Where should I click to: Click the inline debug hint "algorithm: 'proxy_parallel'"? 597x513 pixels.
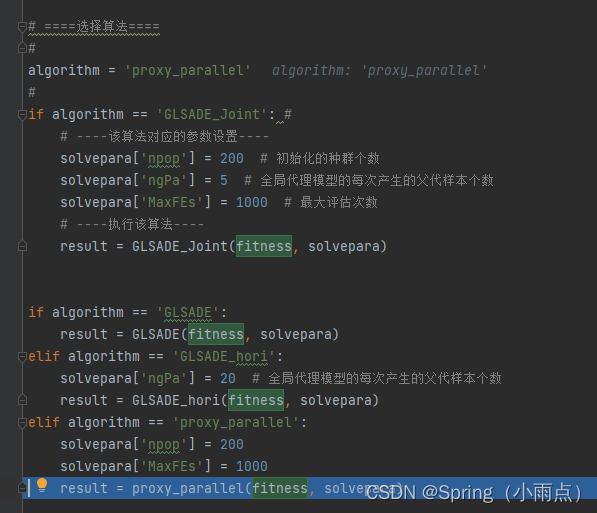(379, 70)
